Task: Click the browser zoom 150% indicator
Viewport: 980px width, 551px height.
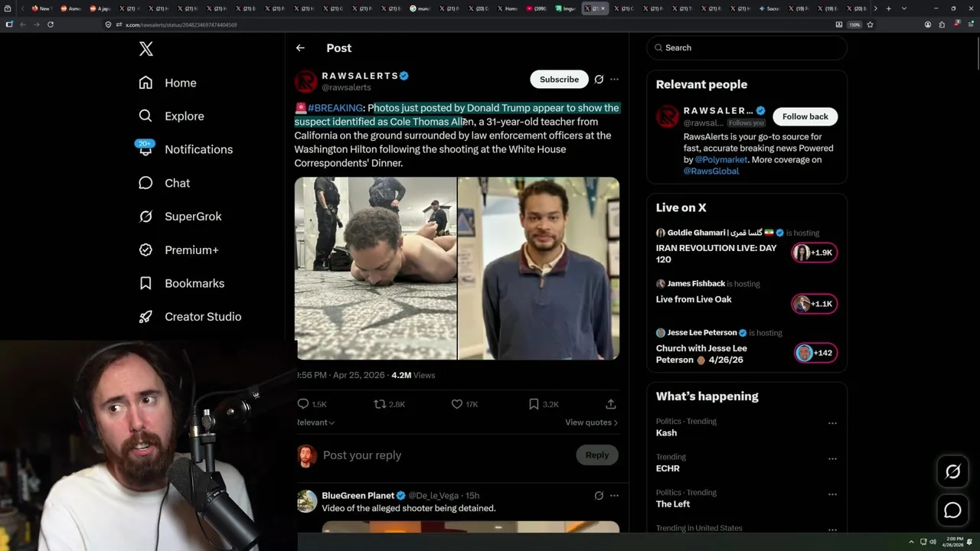Action: point(854,24)
